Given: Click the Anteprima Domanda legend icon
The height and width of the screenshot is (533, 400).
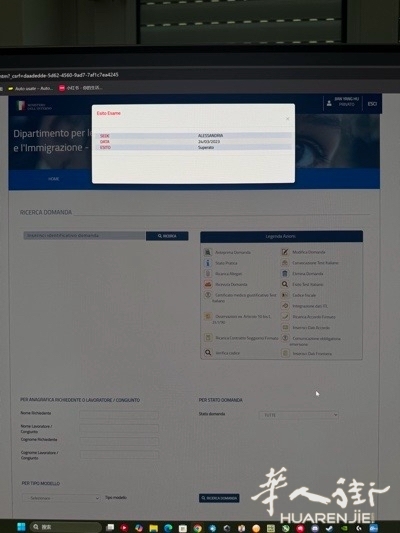Looking at the screenshot, I should 208,252.
